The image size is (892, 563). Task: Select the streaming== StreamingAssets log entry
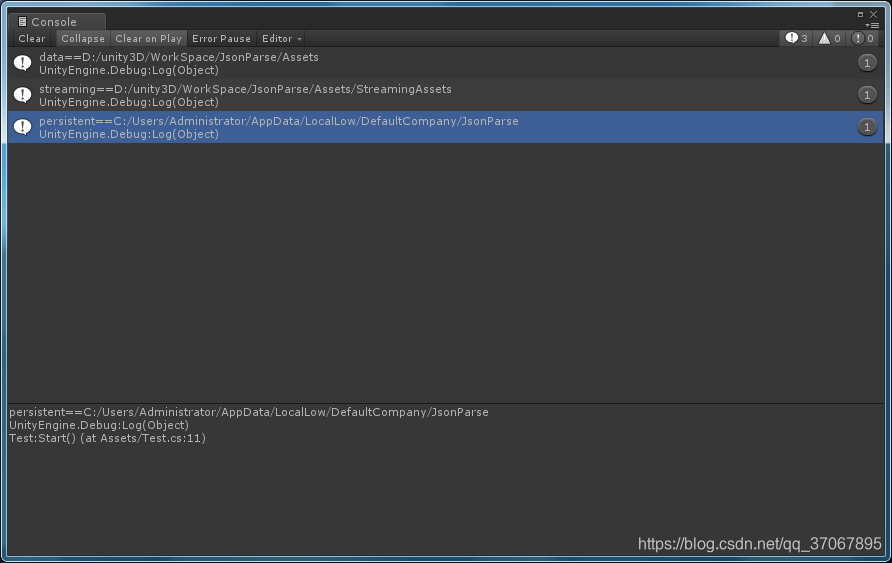point(445,95)
